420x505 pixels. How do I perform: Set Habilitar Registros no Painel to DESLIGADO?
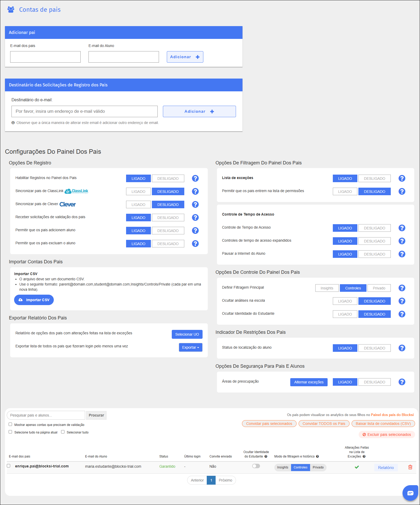click(168, 178)
